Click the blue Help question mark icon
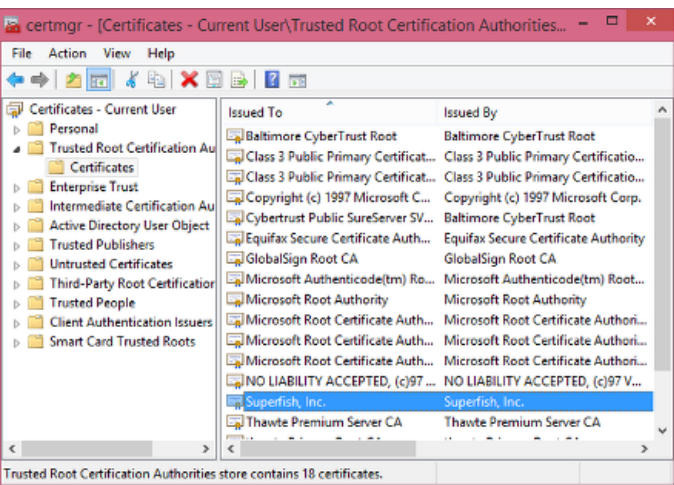 (x=272, y=80)
